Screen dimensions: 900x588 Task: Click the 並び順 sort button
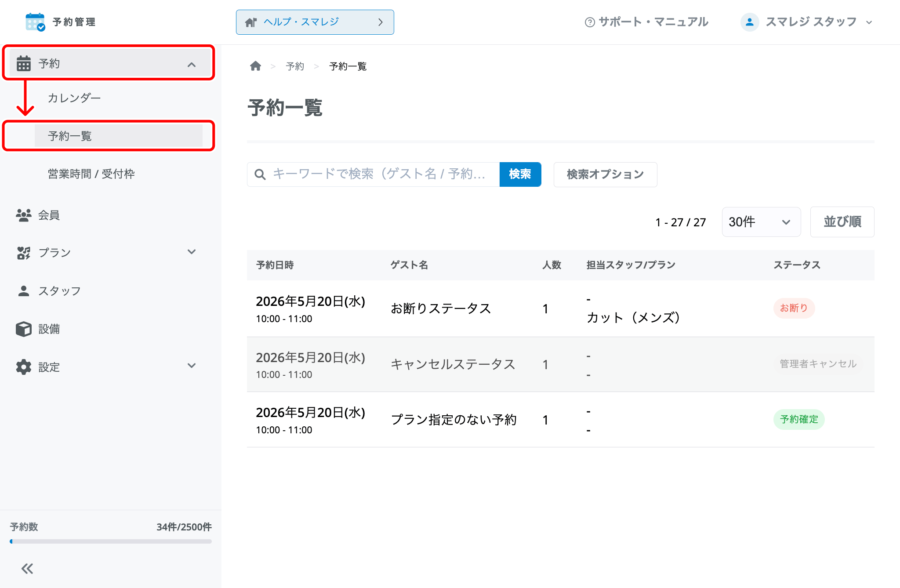click(x=842, y=222)
